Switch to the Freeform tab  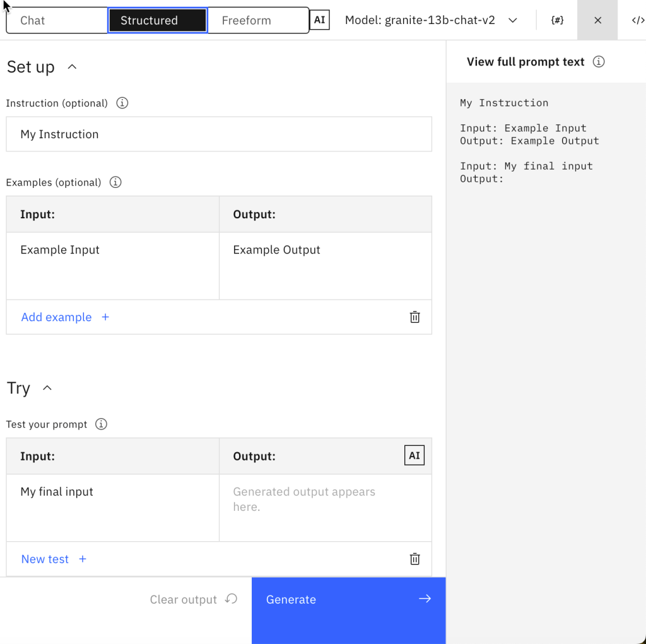tap(257, 20)
